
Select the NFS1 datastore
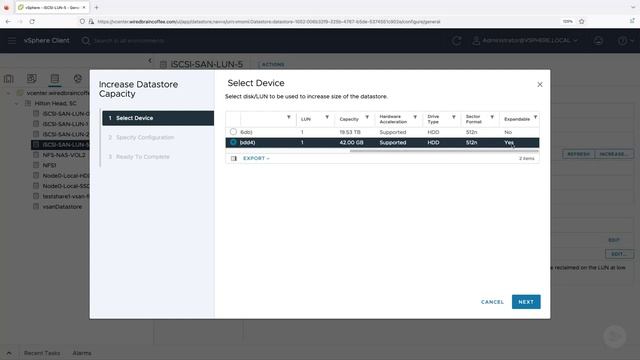click(49, 165)
